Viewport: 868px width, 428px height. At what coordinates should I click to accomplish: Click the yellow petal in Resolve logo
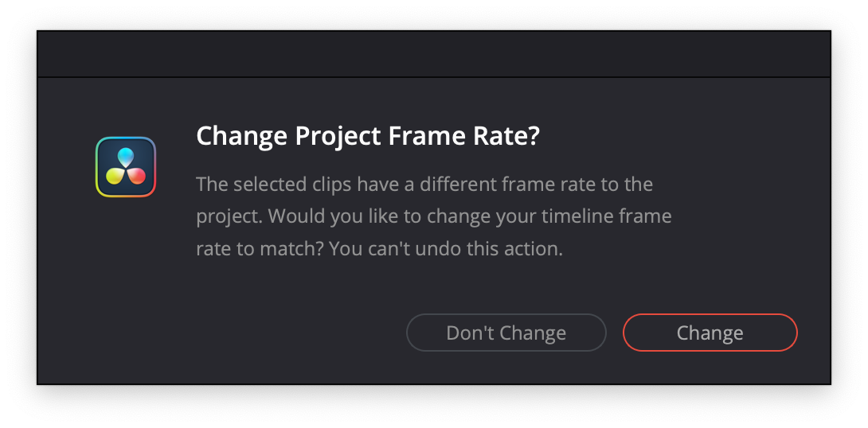(115, 176)
